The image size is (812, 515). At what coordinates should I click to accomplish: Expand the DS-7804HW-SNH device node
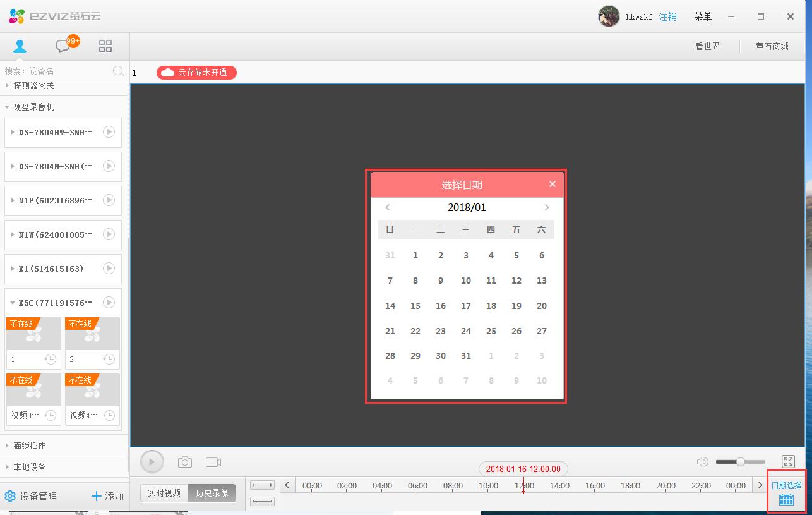pos(13,132)
